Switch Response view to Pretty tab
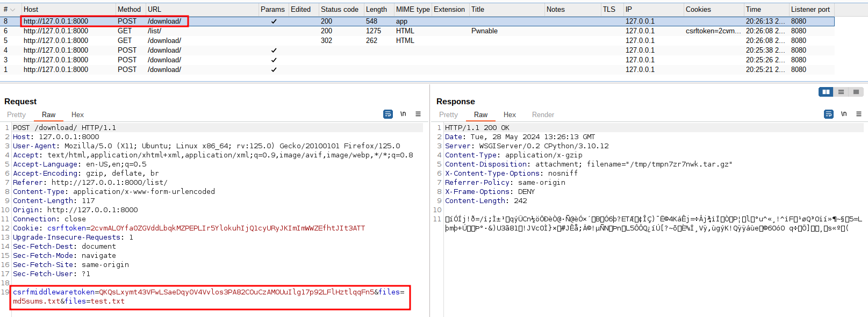 click(448, 114)
